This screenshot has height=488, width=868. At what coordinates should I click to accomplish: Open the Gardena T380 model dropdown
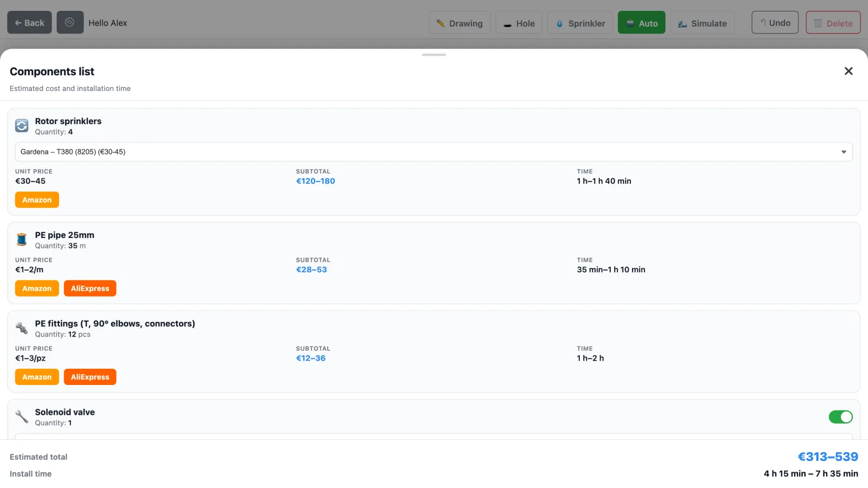(434, 152)
